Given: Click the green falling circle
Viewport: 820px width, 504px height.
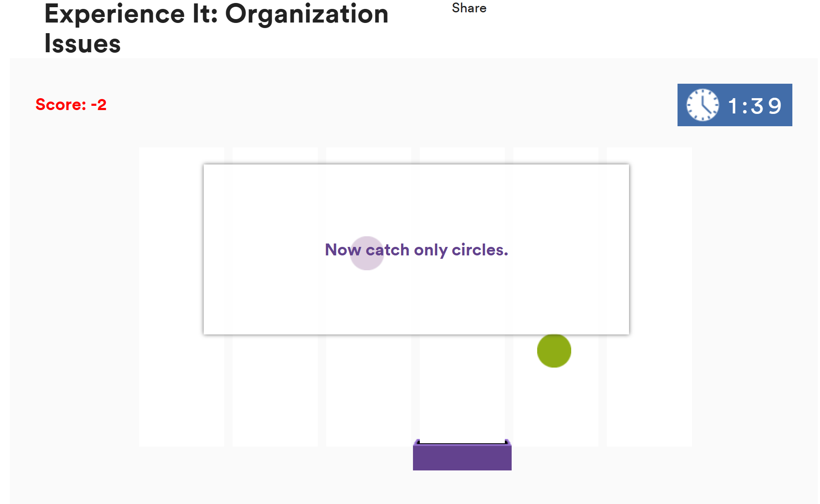Looking at the screenshot, I should tap(554, 351).
